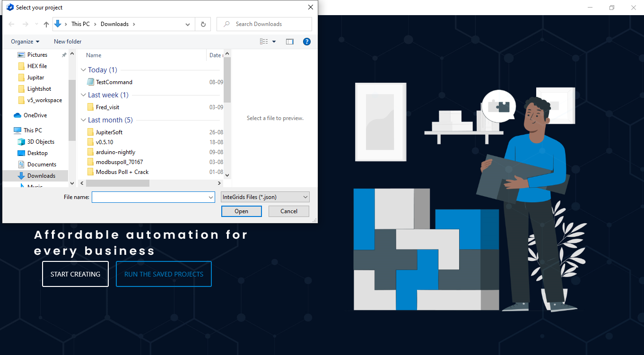Click the Search Downloads field
Screen dimensions: 644x355
tap(264, 24)
